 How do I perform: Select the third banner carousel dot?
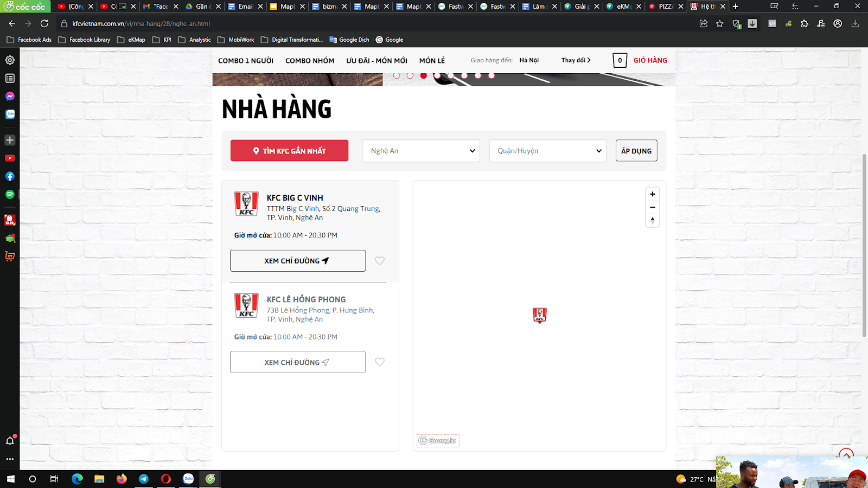(424, 75)
